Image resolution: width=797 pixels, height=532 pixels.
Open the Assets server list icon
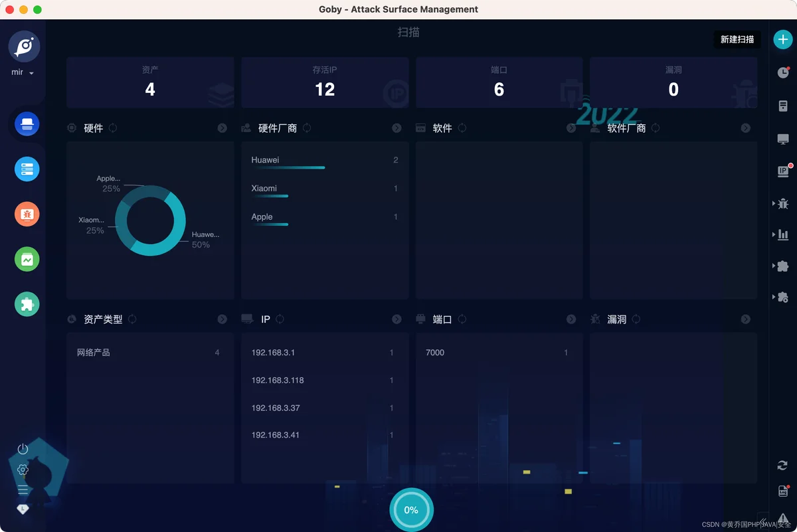[27, 169]
